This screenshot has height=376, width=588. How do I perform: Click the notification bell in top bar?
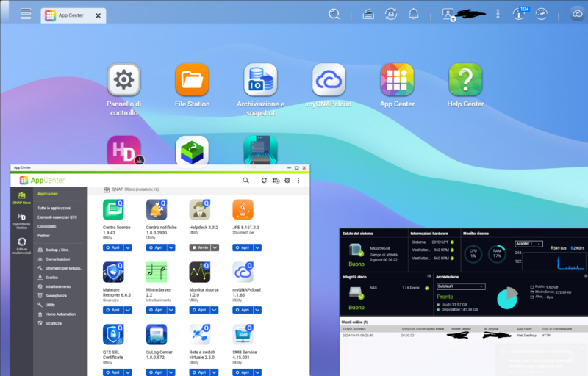[414, 14]
